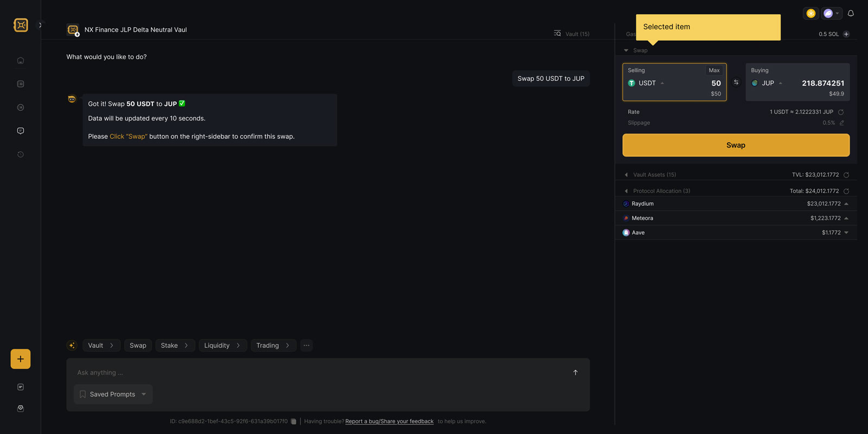The height and width of the screenshot is (434, 868).
Task: Click the yellow Swap confirm button
Action: tap(736, 145)
